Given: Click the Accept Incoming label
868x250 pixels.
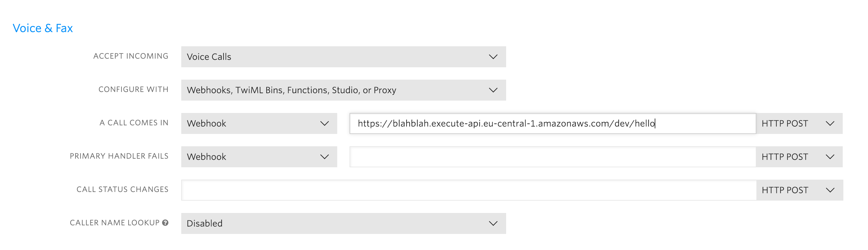Looking at the screenshot, I should tap(131, 56).
